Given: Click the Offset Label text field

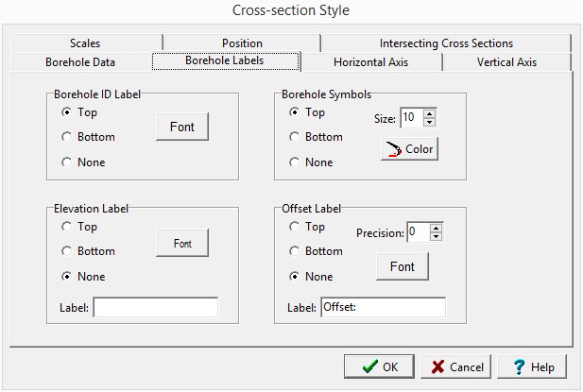Looking at the screenshot, I should tap(382, 307).
